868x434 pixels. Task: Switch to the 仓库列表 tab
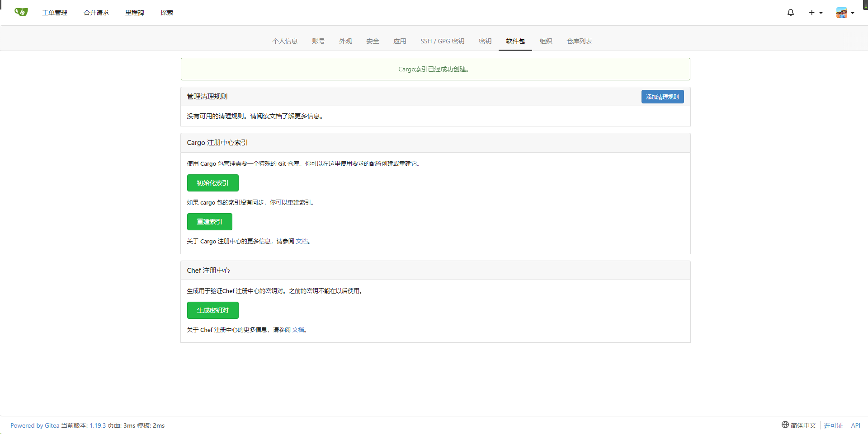(x=579, y=41)
